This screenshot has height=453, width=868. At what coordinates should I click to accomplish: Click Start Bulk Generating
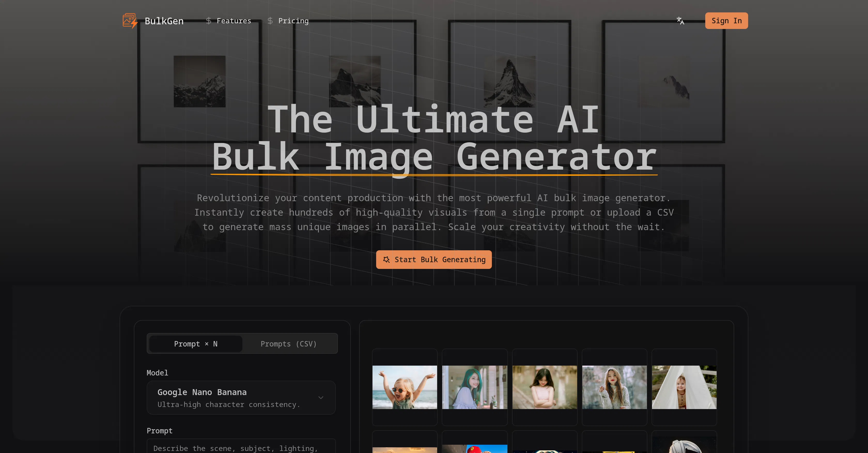coord(434,260)
